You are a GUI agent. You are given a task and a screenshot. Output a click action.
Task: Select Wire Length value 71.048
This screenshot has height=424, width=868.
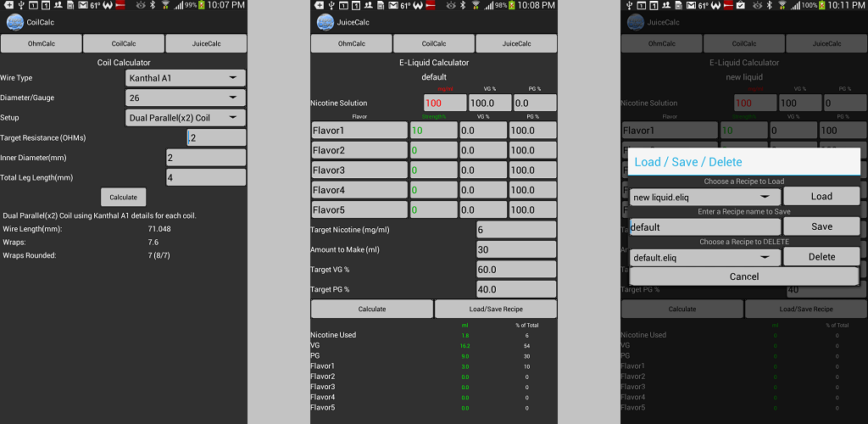[x=159, y=229]
